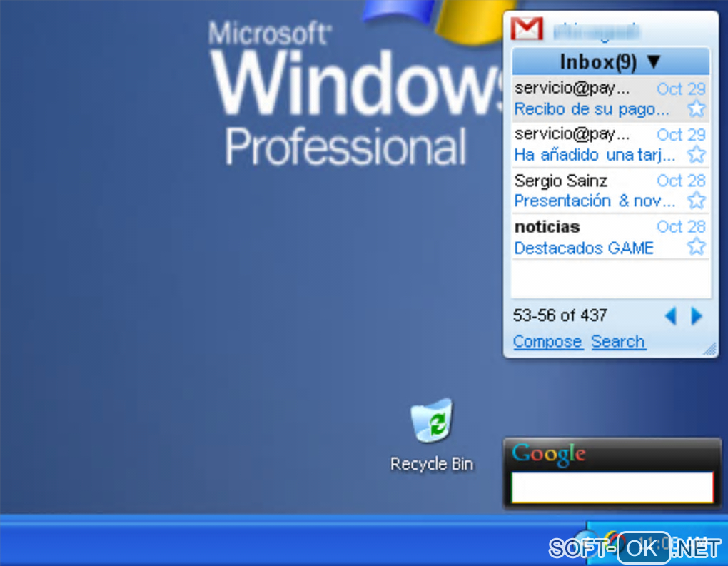Open email 'Presentación & nov...'
Image resolution: width=728 pixels, height=566 pixels.
click(595, 201)
